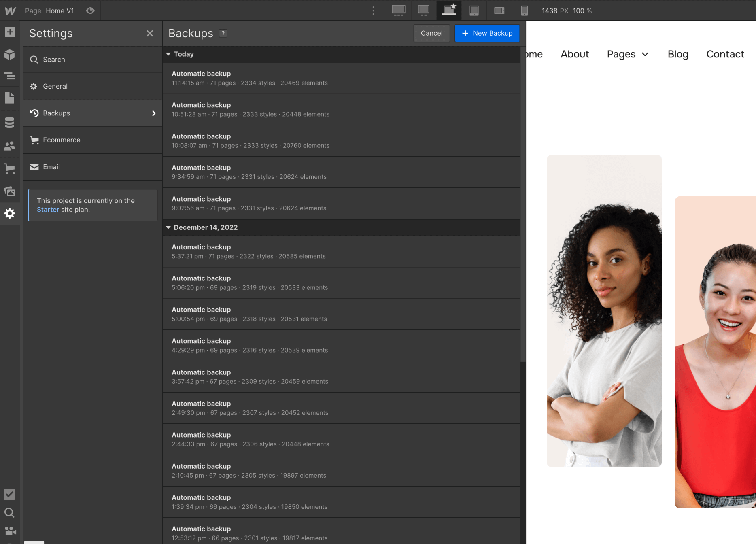
Task: Switch to mobile portrait breakpoint
Action: coord(525,11)
